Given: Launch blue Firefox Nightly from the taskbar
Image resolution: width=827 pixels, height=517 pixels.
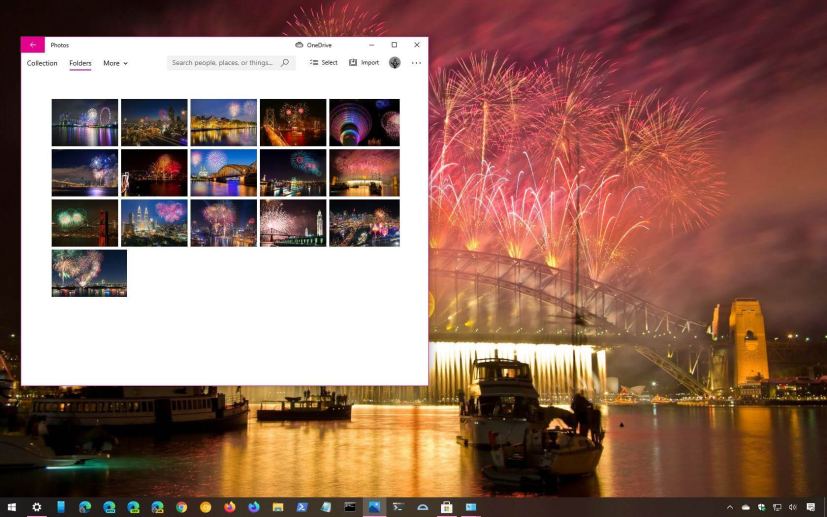Looking at the screenshot, I should pyautogui.click(x=254, y=508).
